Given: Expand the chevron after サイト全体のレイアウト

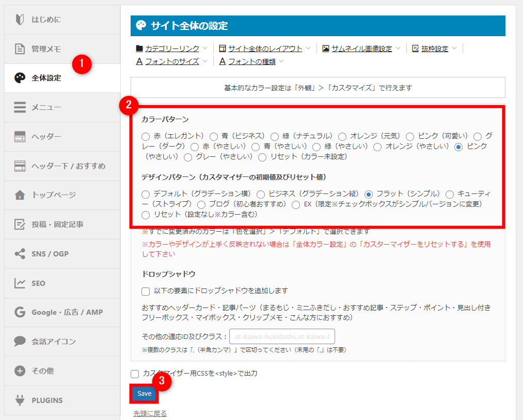Looking at the screenshot, I should 308,49.
